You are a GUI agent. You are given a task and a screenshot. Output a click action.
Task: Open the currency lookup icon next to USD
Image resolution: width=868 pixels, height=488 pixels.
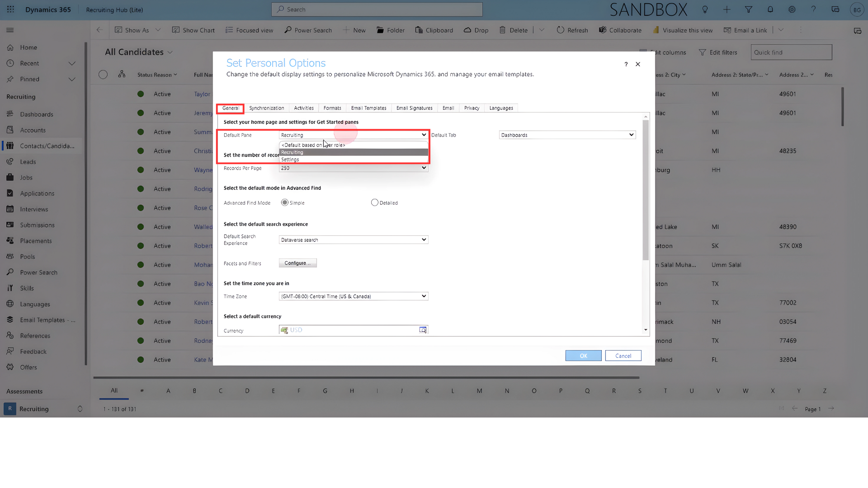point(423,330)
